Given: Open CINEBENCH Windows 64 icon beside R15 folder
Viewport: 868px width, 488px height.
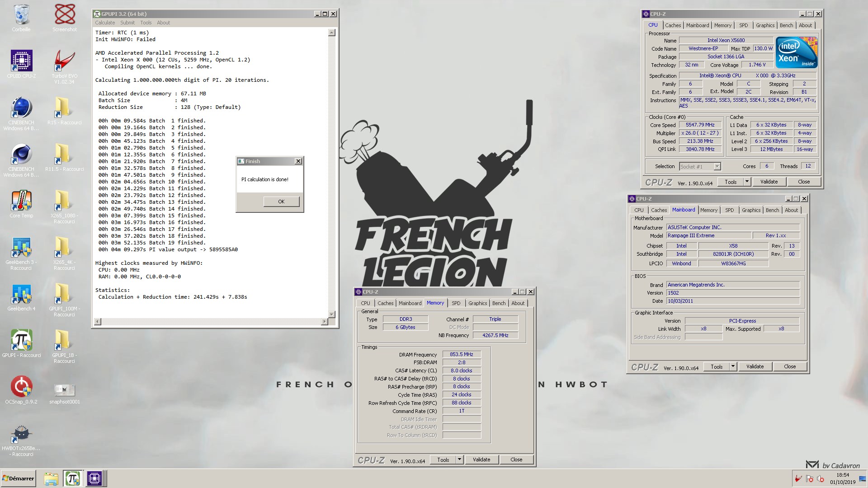Looking at the screenshot, I should point(21,113).
